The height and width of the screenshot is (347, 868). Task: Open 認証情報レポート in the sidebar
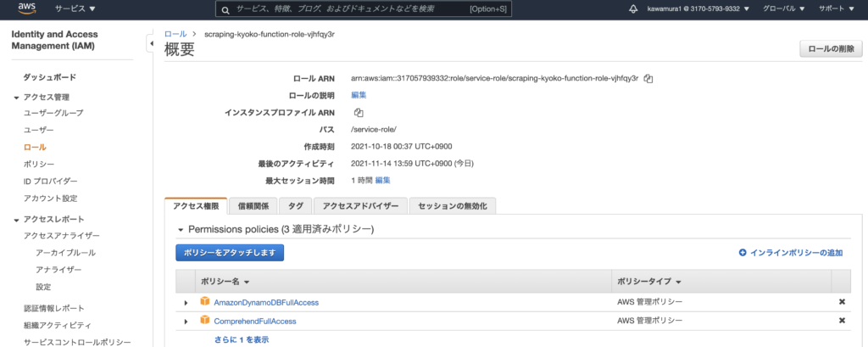53,308
